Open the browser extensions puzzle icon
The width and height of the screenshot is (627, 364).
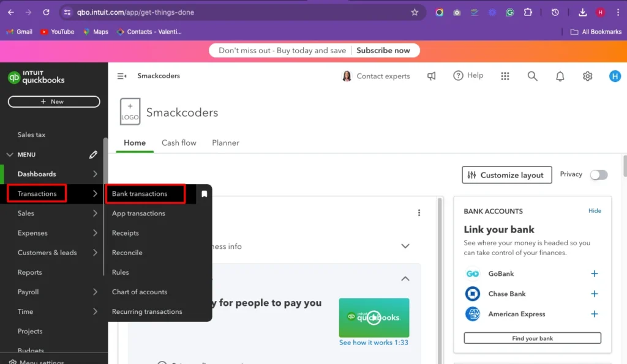click(528, 12)
